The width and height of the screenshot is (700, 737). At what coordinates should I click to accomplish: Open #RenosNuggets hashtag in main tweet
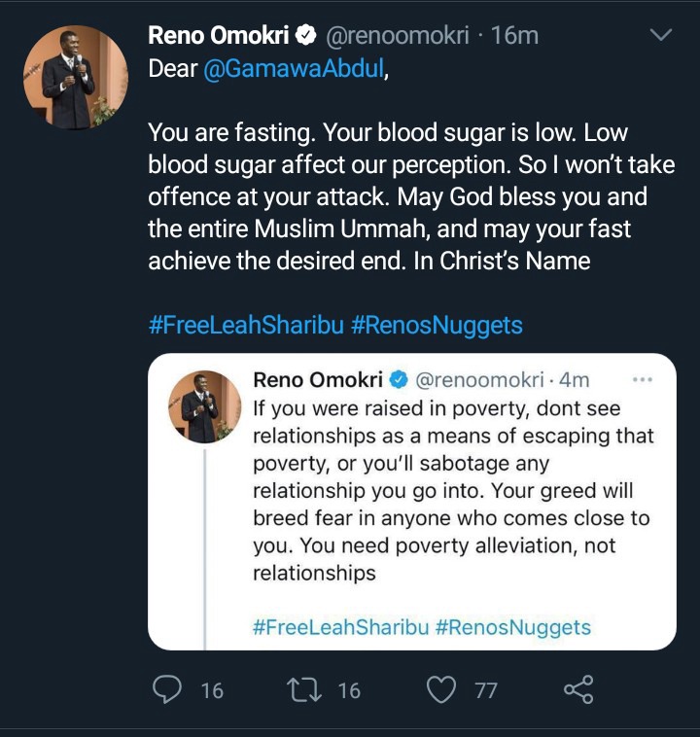click(437, 325)
